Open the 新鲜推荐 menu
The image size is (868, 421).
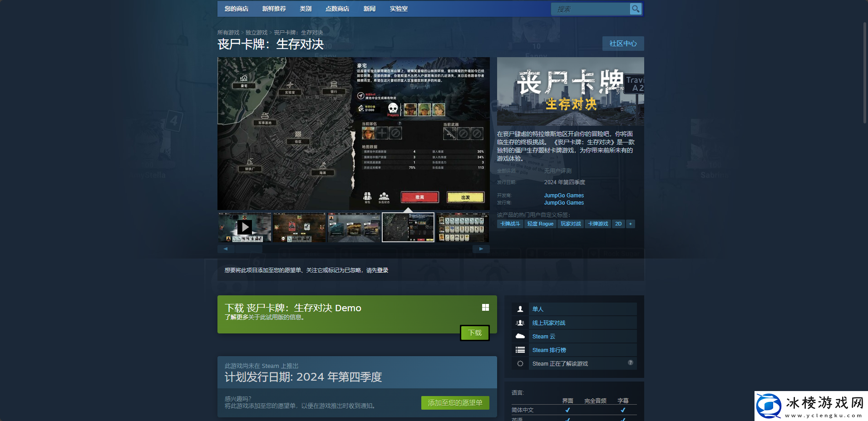pyautogui.click(x=274, y=9)
